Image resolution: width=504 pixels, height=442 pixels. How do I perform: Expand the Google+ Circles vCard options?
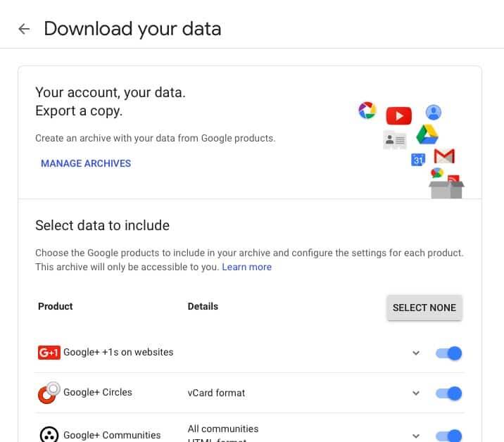tap(416, 393)
